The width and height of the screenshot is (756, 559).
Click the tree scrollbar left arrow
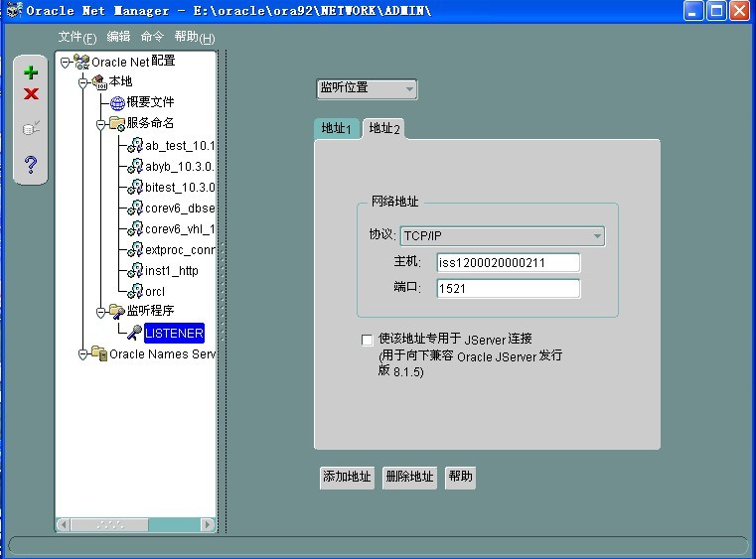pyautogui.click(x=64, y=524)
